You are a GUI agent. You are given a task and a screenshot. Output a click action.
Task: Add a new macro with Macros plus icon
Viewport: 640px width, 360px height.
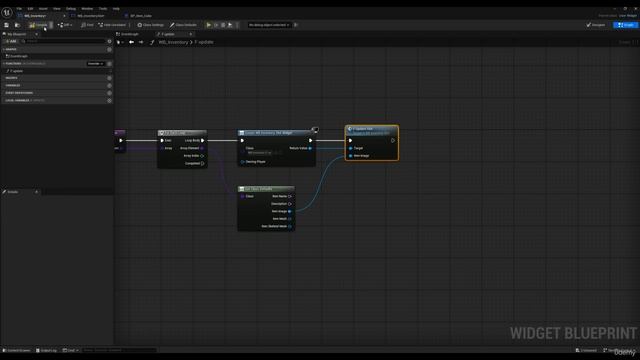pyautogui.click(x=109, y=78)
